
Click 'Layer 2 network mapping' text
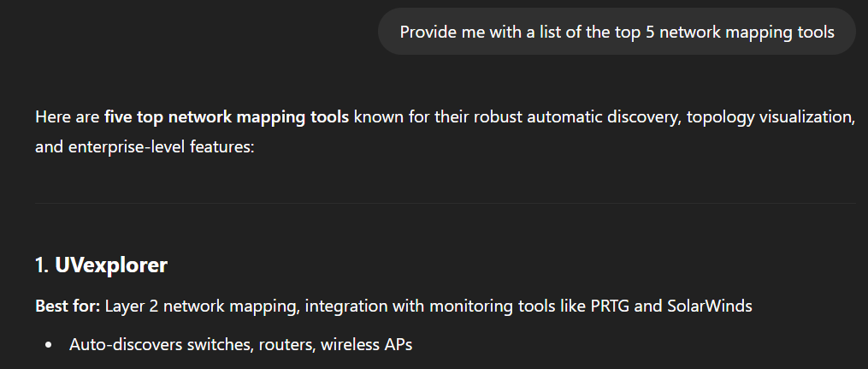click(202, 306)
